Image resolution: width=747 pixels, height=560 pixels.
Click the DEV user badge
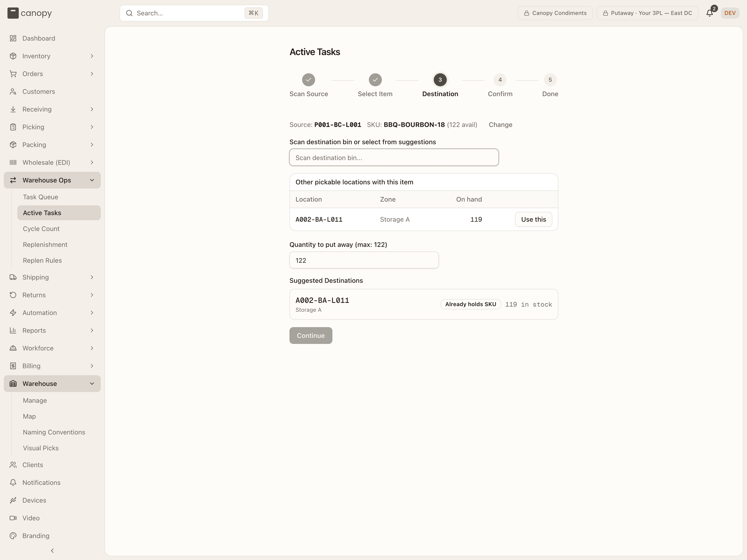click(x=730, y=13)
